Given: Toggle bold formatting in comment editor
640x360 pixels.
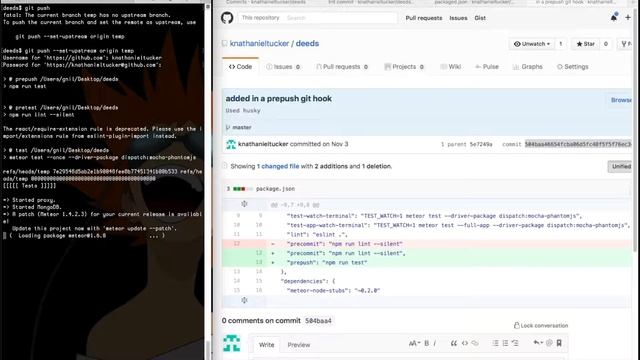Looking at the screenshot, I should (x=427, y=343).
